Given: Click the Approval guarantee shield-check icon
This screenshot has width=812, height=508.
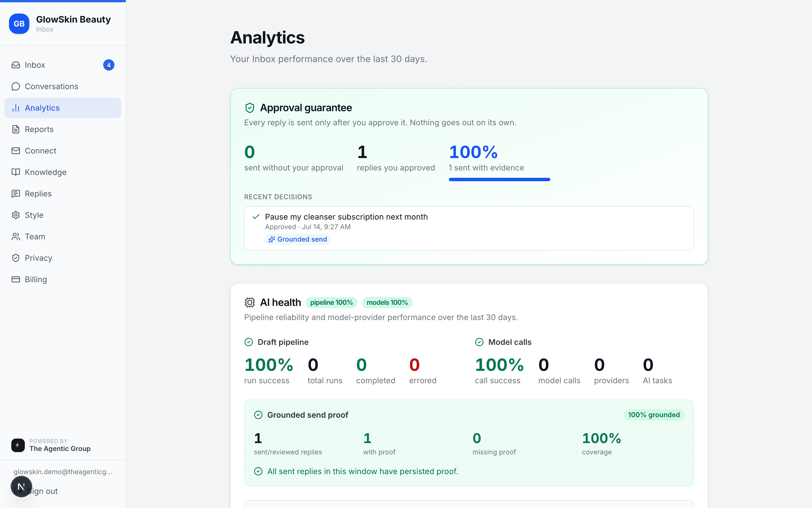Looking at the screenshot, I should [250, 108].
